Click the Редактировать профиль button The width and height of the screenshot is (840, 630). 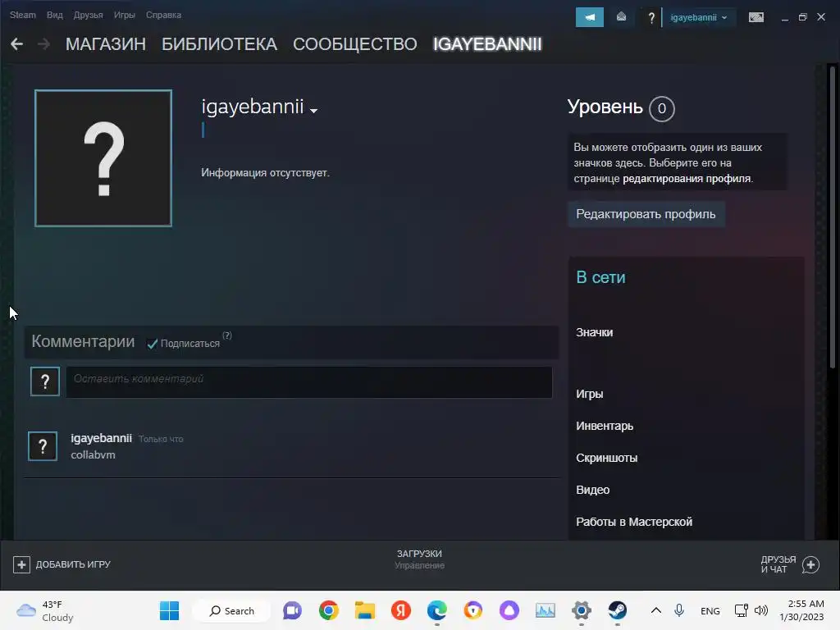pos(646,214)
